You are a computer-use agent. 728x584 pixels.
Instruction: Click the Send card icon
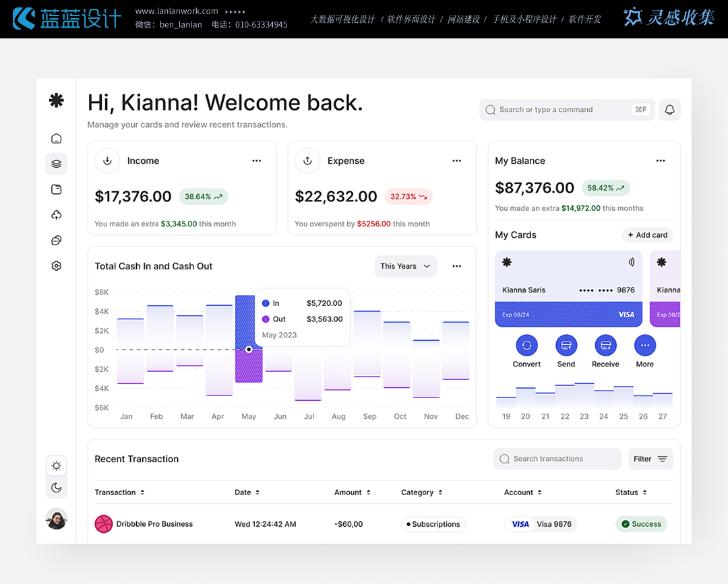click(x=566, y=346)
